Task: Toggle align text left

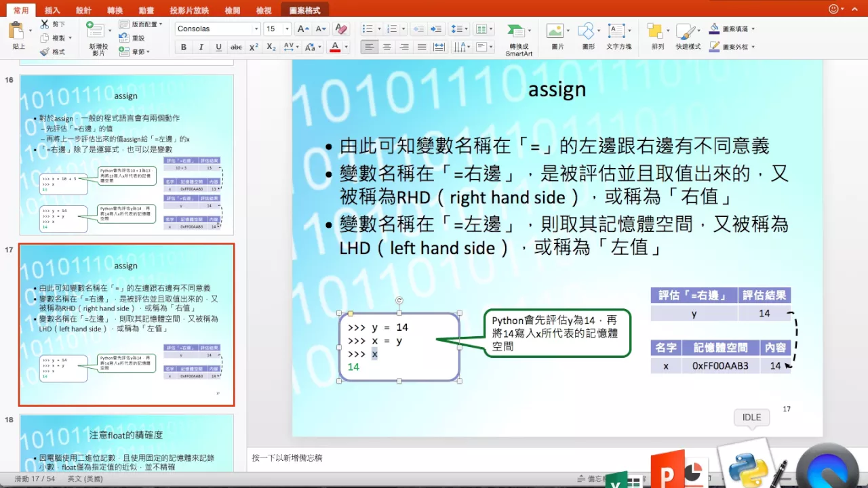Action: pos(369,47)
